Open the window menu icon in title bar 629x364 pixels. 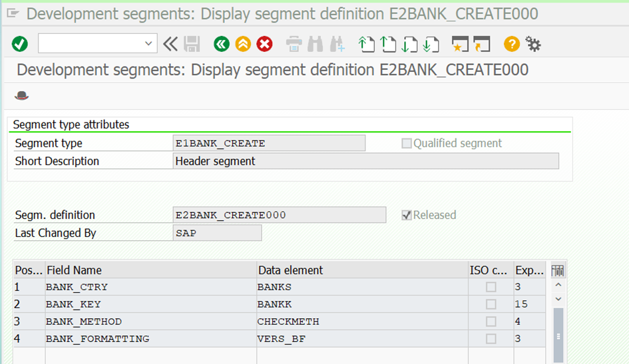pos(12,14)
